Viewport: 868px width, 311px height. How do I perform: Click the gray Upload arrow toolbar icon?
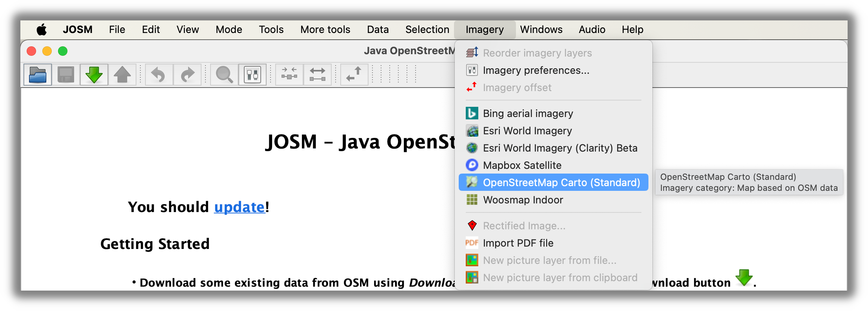[x=122, y=75]
